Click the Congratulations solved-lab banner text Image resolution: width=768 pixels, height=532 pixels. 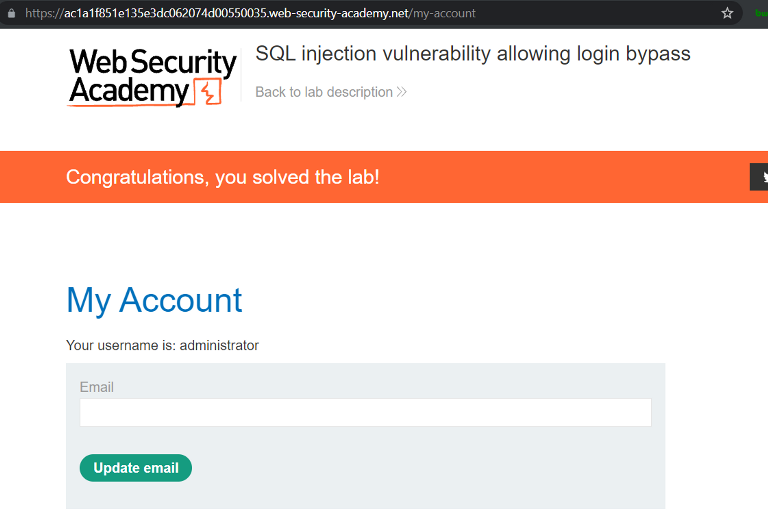[x=223, y=177]
